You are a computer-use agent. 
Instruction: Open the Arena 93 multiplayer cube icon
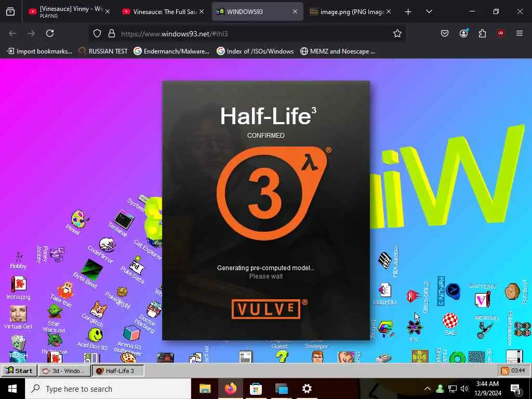131,332
